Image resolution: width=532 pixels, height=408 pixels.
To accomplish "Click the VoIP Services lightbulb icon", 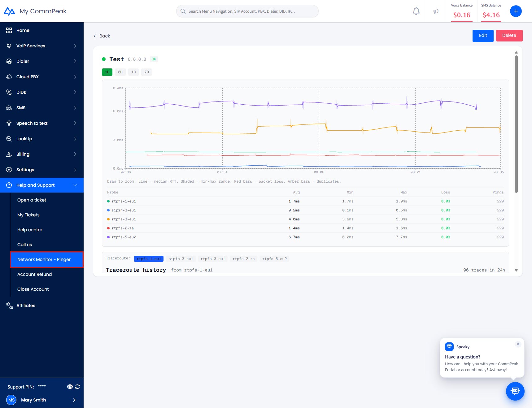I will coord(9,46).
